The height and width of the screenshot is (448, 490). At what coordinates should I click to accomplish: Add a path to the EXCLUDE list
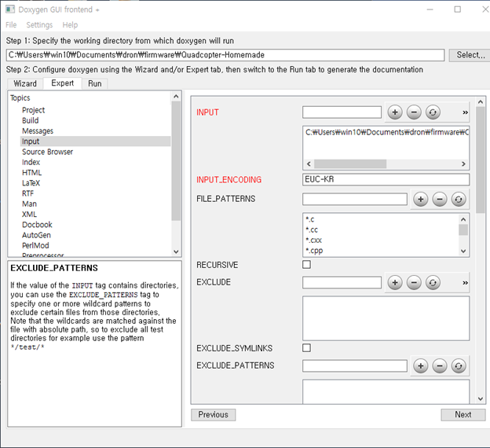coord(395,282)
